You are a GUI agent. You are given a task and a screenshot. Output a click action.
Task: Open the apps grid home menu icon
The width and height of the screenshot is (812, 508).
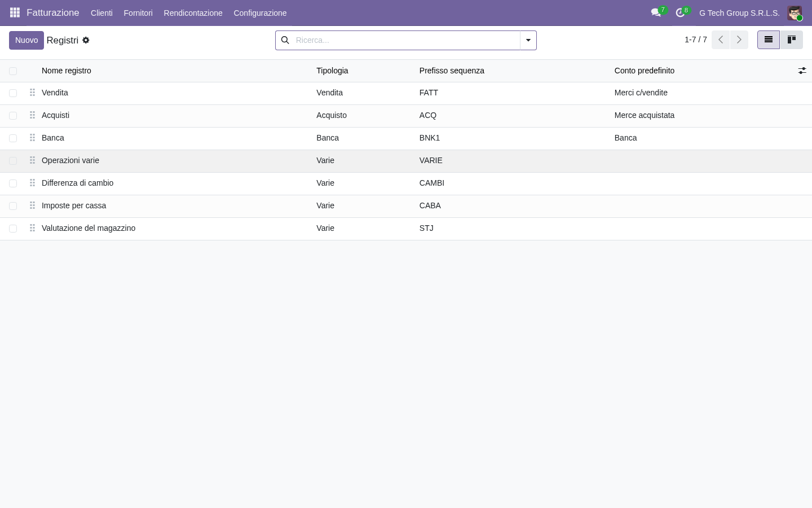(15, 12)
